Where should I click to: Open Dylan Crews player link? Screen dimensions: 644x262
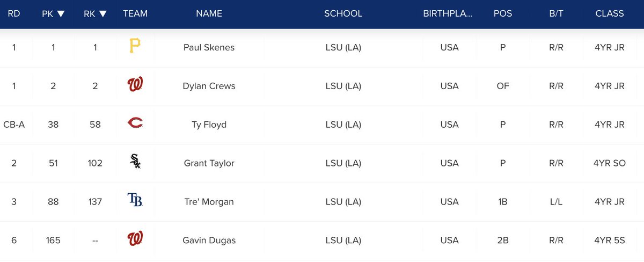[x=209, y=86]
